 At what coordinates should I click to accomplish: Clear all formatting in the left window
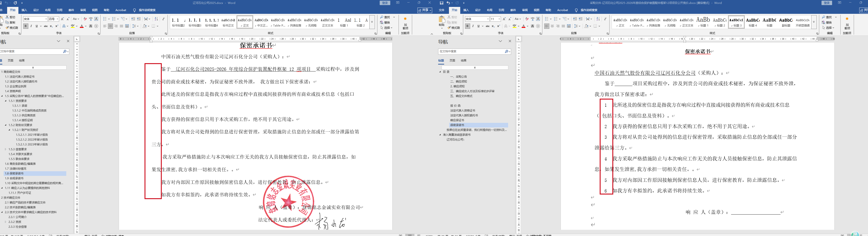85,19
